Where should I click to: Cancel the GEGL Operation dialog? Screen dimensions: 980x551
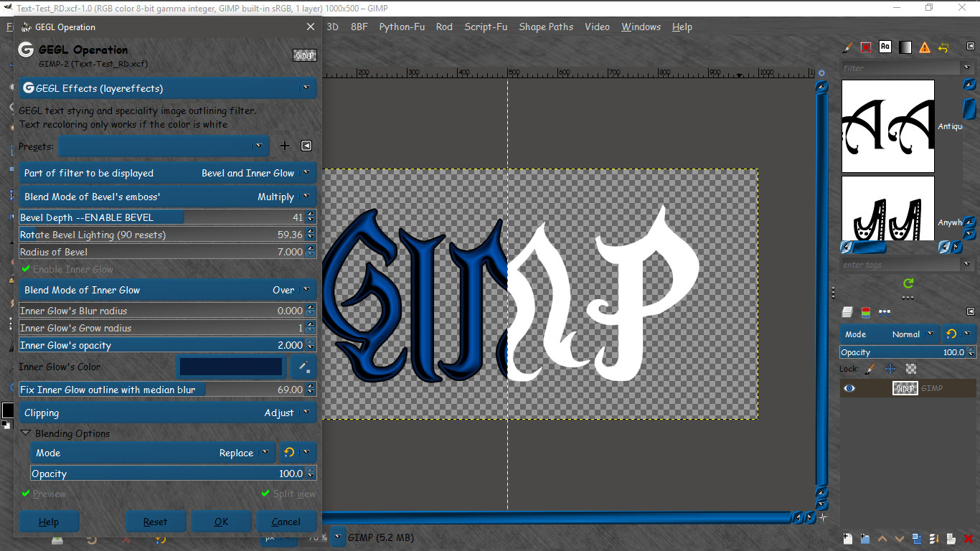pos(286,522)
